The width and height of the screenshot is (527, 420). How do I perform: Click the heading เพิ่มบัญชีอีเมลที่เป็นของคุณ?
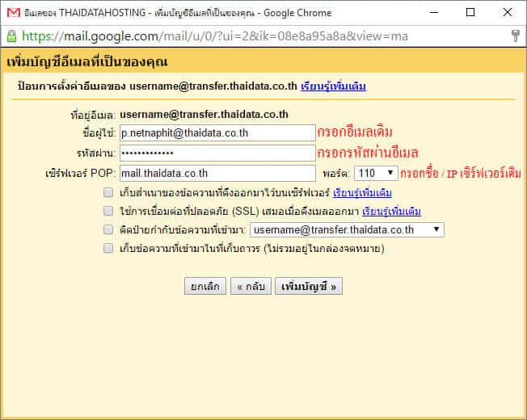click(x=87, y=61)
